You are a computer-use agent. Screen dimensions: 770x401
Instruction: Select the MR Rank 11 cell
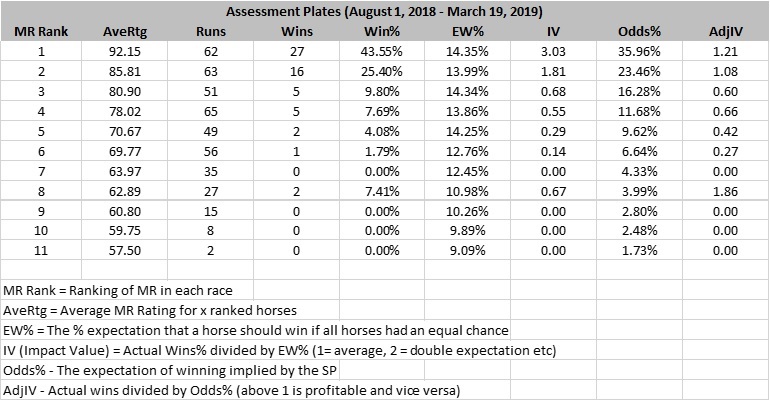tap(41, 250)
